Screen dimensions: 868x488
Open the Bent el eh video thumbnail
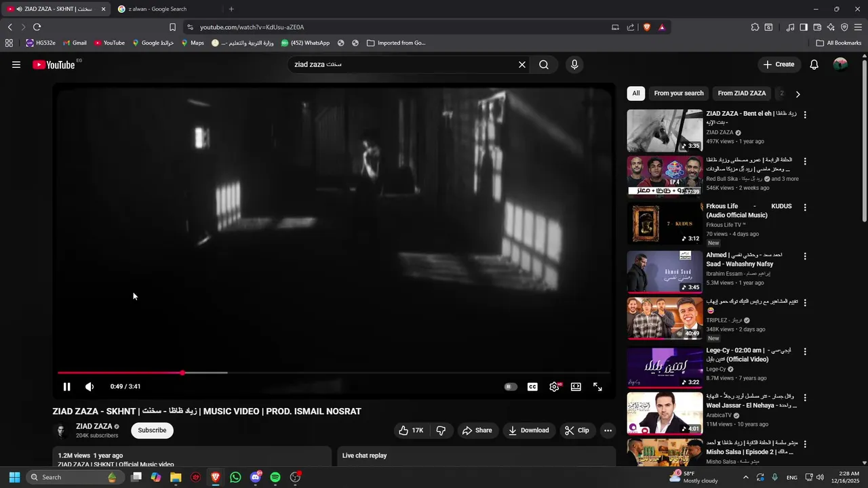[665, 131]
